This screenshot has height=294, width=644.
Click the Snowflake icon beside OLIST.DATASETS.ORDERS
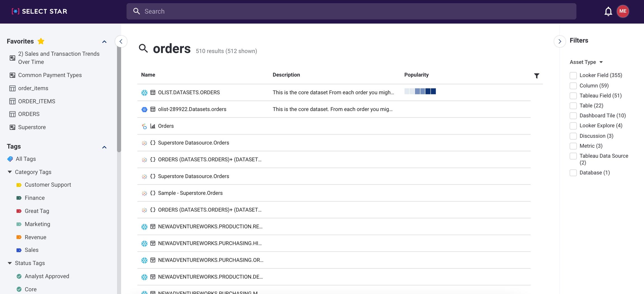pos(144,93)
